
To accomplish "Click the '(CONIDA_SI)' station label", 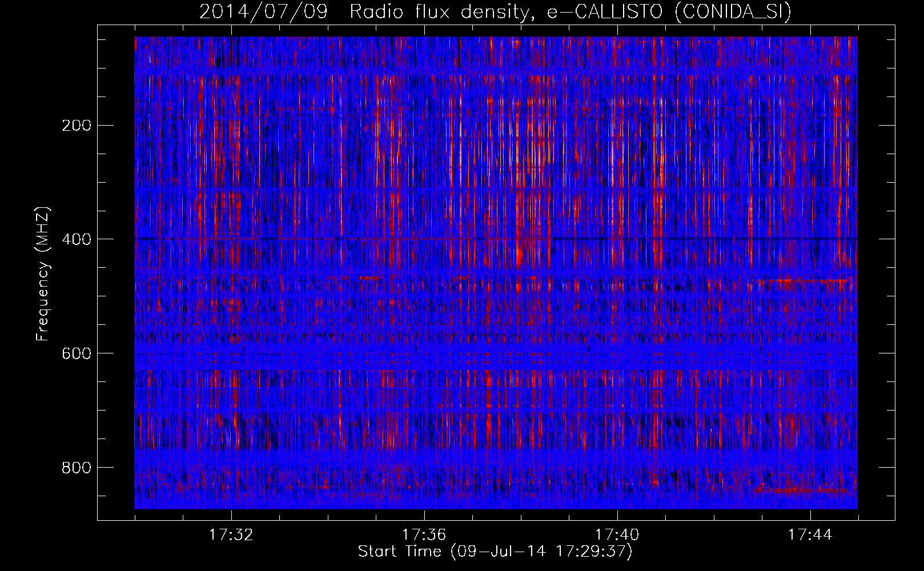I will click(733, 12).
